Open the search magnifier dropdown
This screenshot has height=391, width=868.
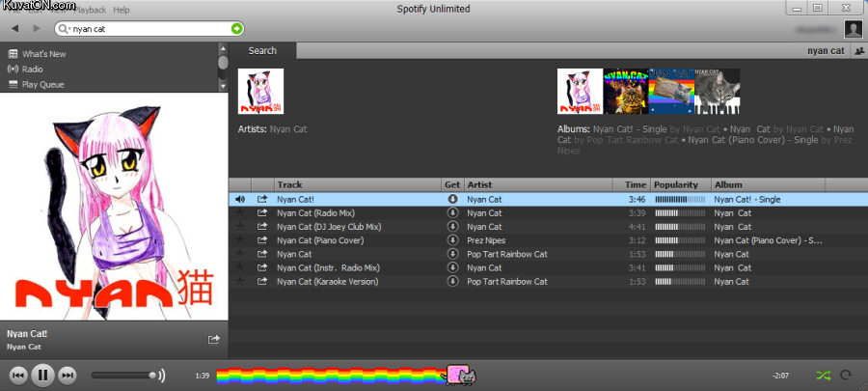pos(65,29)
